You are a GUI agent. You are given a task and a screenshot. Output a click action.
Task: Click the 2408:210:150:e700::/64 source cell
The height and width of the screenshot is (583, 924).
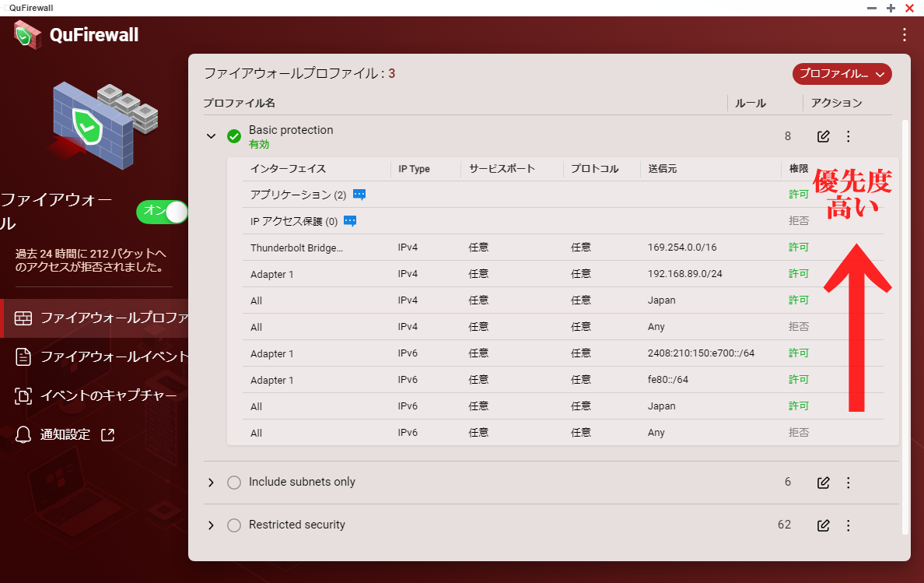[701, 353]
